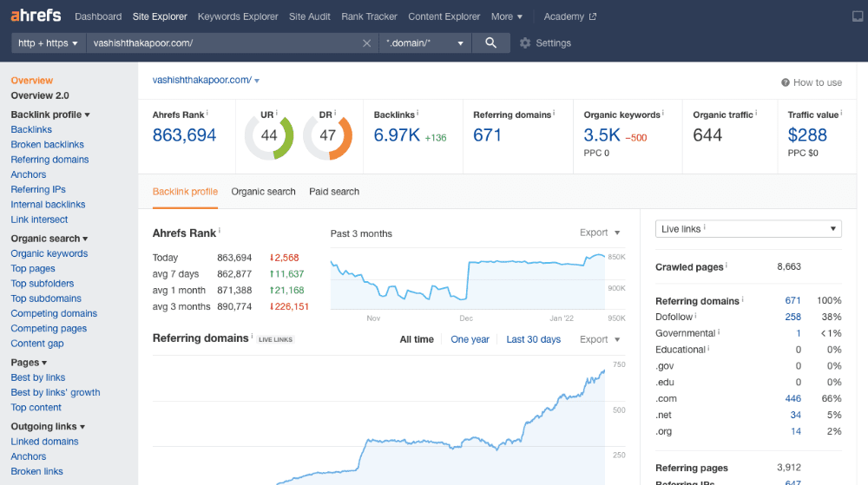Switch to the Paid search tab

click(334, 192)
